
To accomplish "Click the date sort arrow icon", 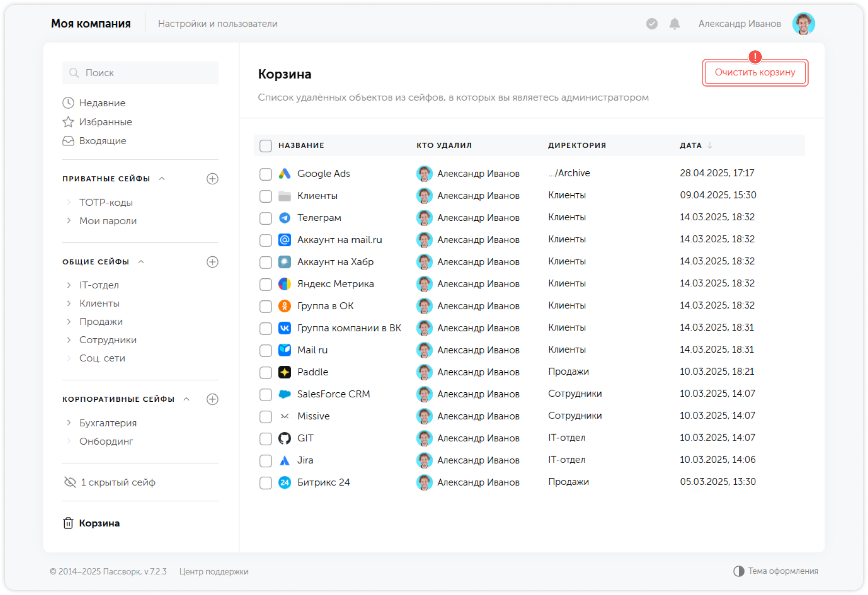I will click(710, 145).
